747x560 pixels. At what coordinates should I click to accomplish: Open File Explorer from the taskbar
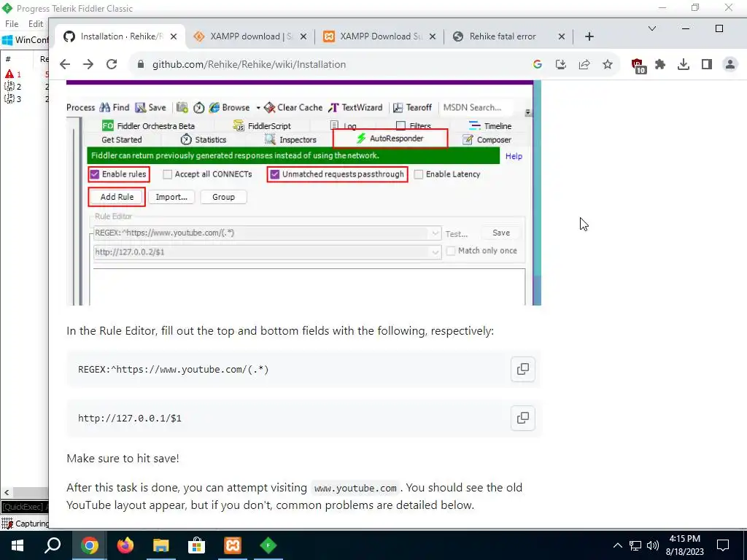point(161,545)
